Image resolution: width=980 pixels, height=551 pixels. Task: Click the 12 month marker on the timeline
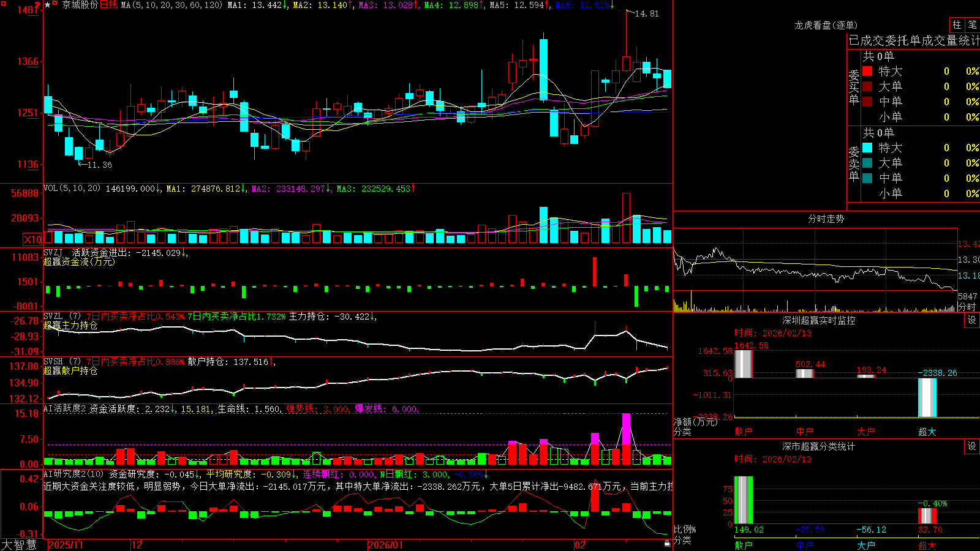tap(137, 545)
